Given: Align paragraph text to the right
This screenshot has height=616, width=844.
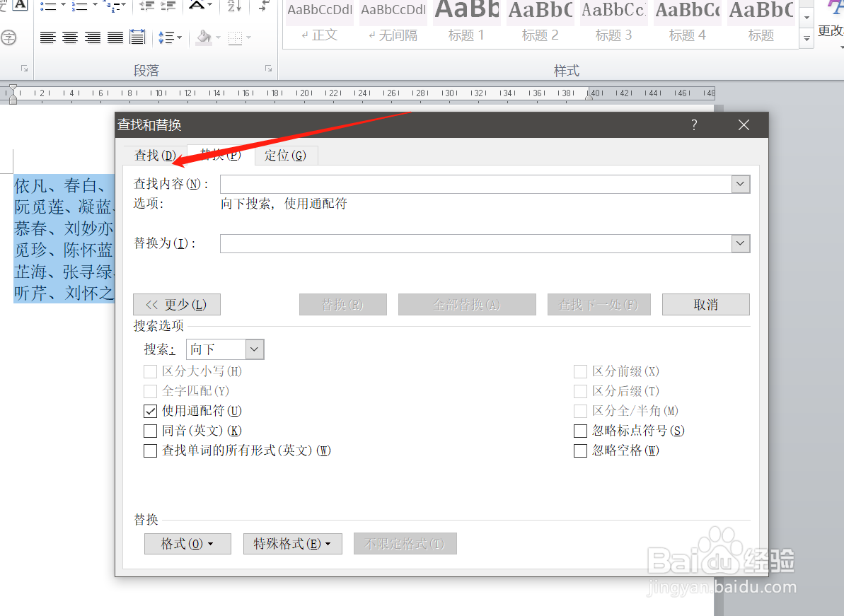Looking at the screenshot, I should [x=93, y=37].
